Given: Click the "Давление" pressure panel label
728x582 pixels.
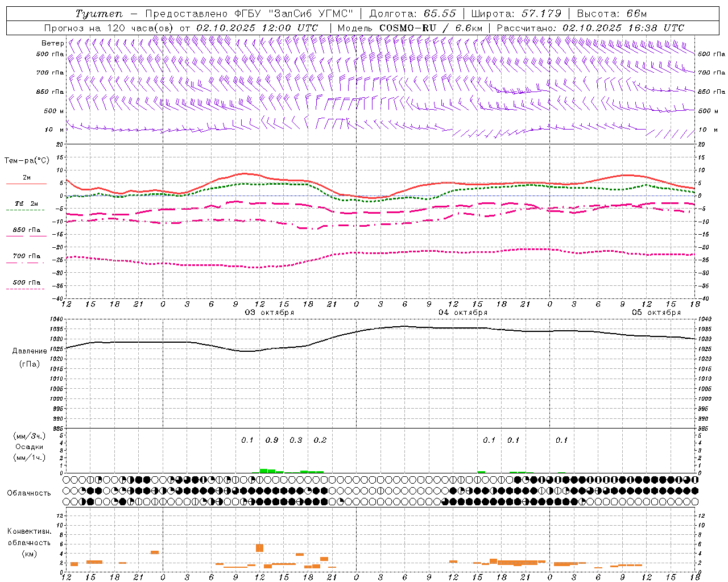Looking at the screenshot, I should 30,351.
